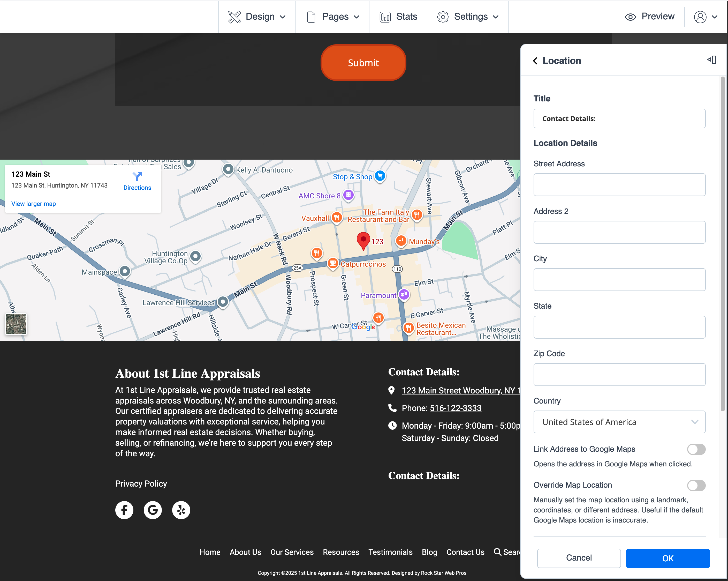Click the Address 2 input field
Screen dimensions: 728x581
[619, 232]
